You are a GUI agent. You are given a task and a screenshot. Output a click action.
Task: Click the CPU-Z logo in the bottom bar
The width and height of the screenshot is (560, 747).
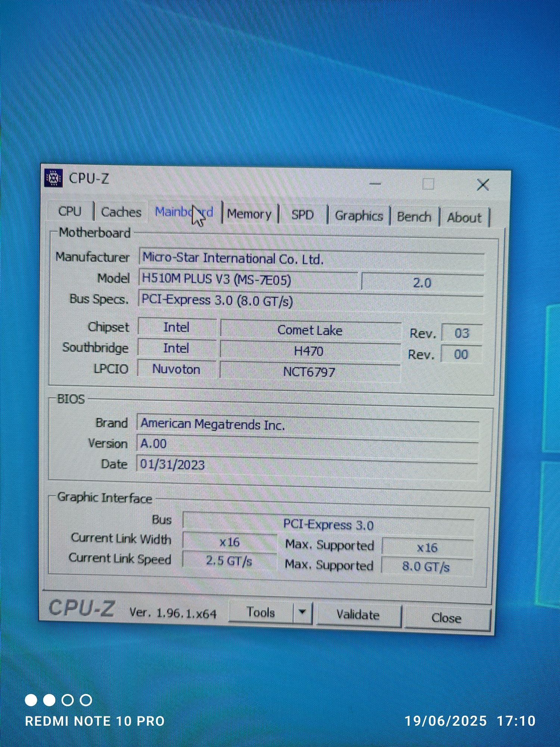[81, 608]
